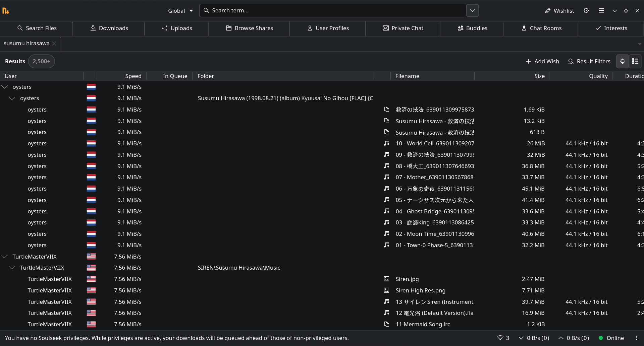Open the Global search mode dropdown

(x=180, y=11)
